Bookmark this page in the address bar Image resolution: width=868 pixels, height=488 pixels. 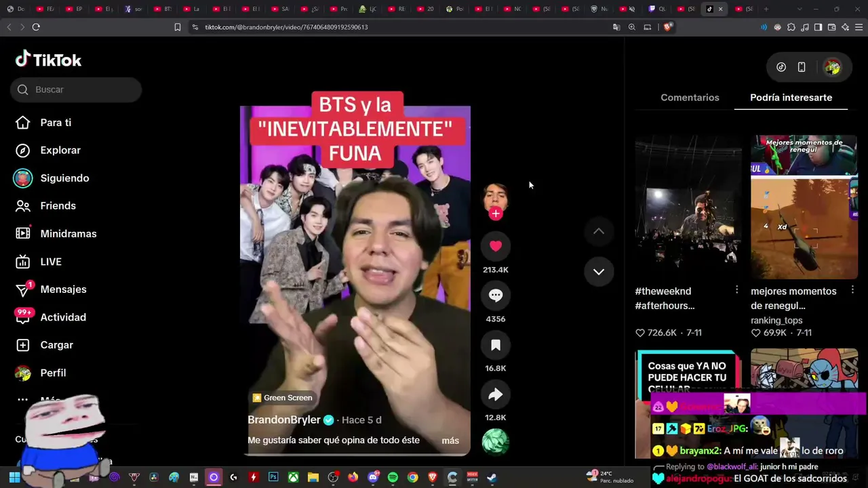coord(178,27)
